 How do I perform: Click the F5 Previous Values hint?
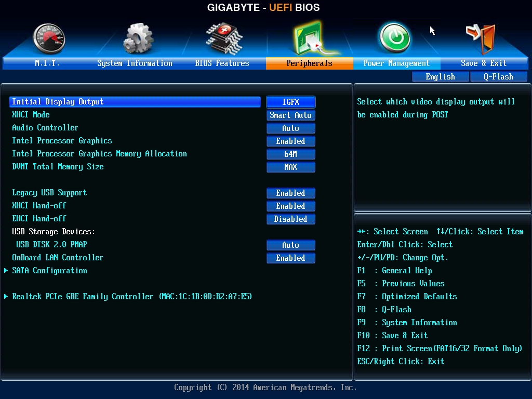click(x=401, y=283)
